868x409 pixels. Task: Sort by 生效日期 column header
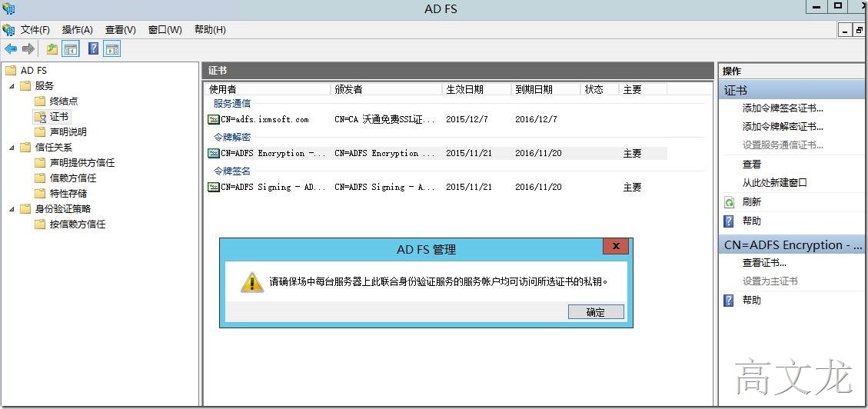477,89
